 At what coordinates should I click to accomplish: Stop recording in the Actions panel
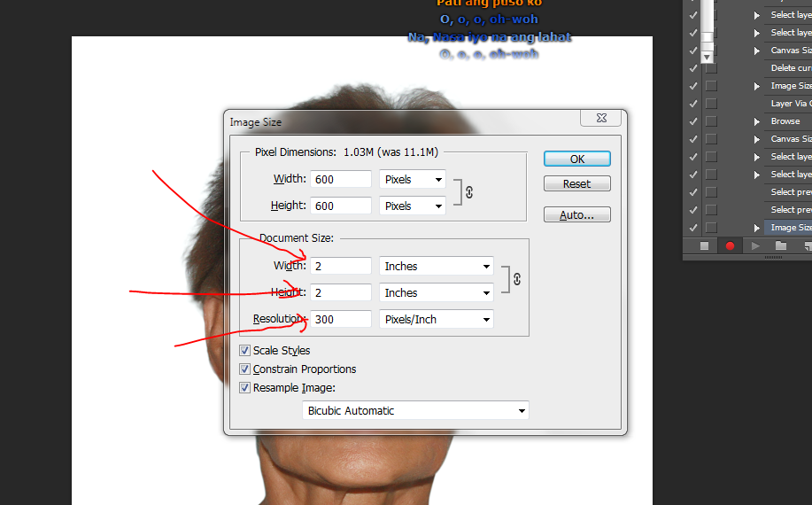pyautogui.click(x=704, y=246)
